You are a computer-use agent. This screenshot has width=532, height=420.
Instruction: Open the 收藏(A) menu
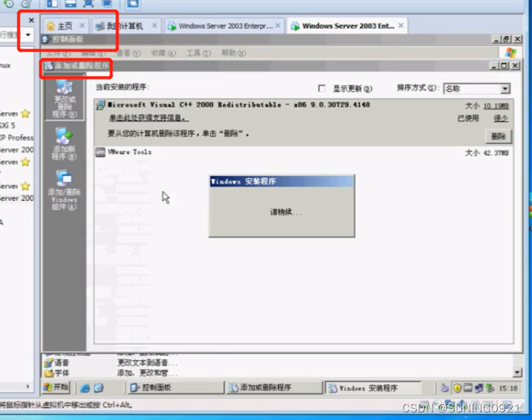[x=163, y=53]
